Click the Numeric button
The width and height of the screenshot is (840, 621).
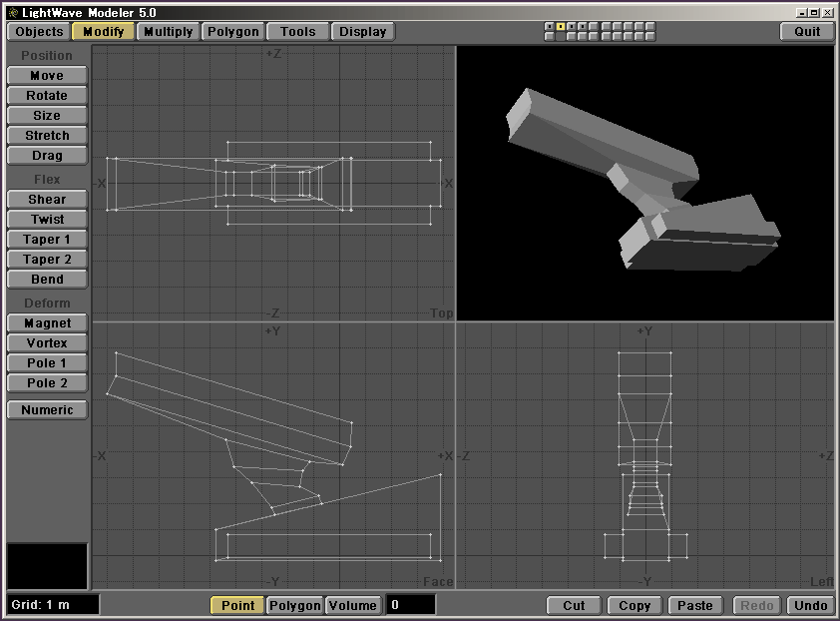47,410
